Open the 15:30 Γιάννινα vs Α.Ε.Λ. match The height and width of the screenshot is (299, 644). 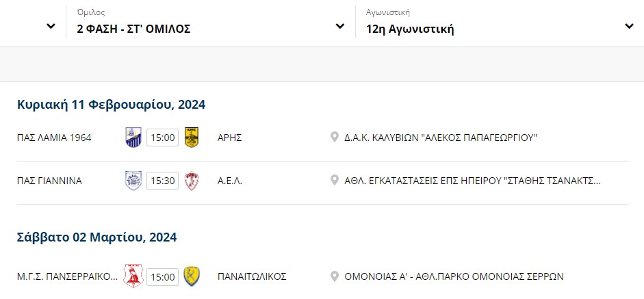(163, 181)
